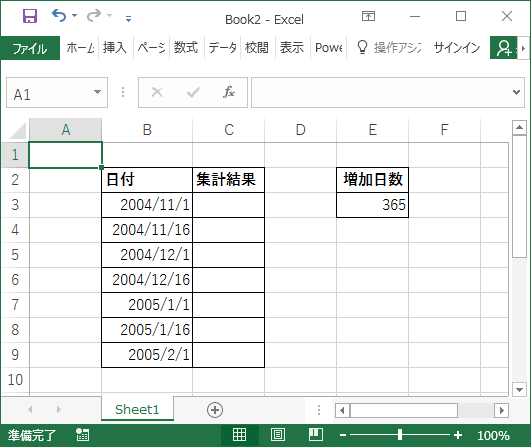Viewport: 531px width, 447px height.
Task: Undo the last action
Action: coord(59,16)
